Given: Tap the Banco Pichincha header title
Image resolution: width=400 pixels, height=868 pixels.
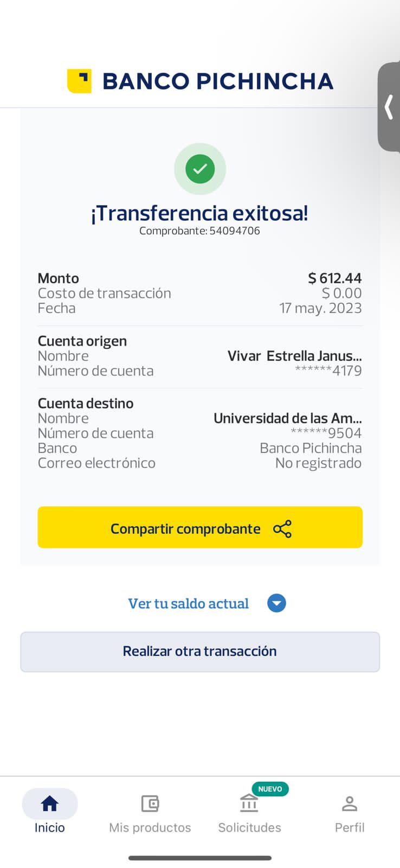Looking at the screenshot, I should (x=218, y=81).
